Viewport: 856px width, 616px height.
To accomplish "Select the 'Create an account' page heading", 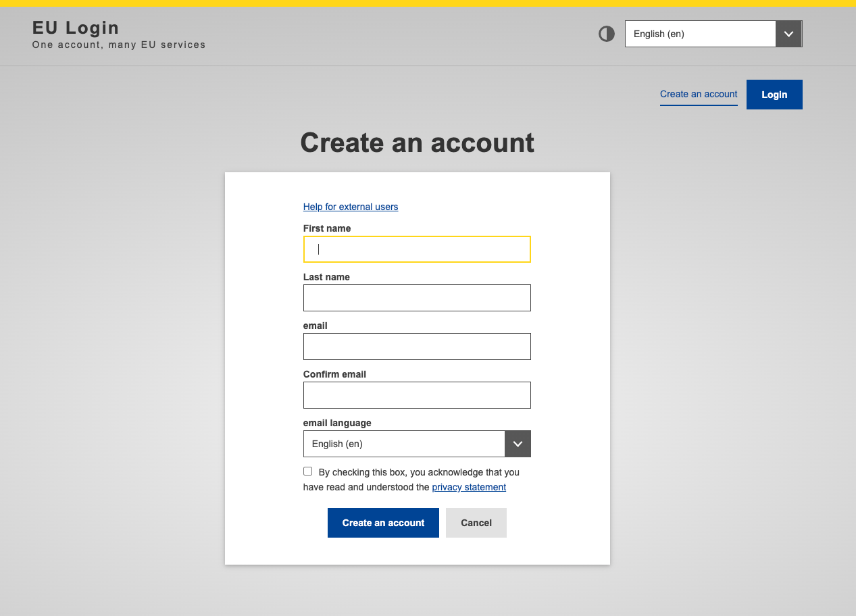I will [x=418, y=143].
